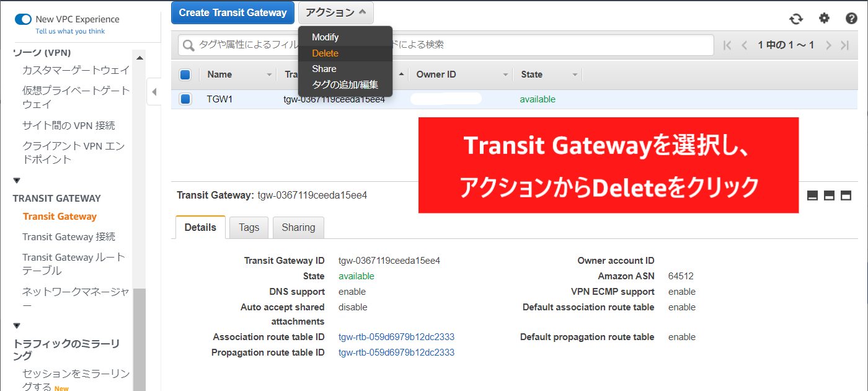Click the Create Transit Gateway button
The image size is (868, 391).
click(232, 12)
